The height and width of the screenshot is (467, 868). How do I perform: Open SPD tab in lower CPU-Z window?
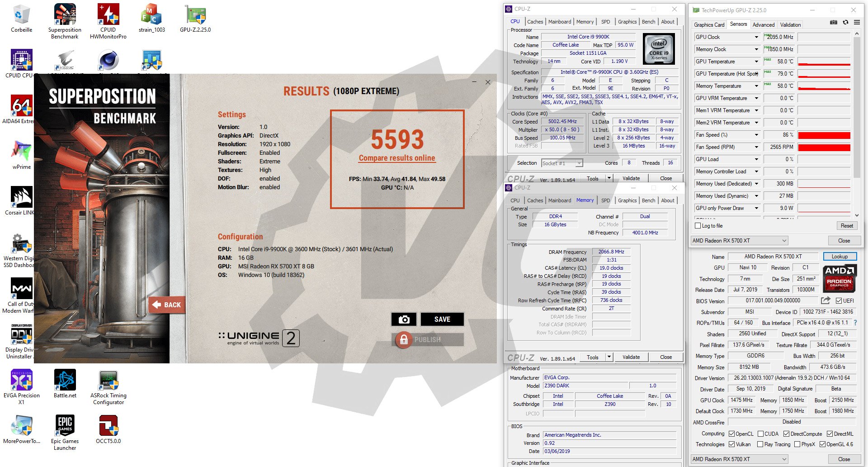[605, 200]
